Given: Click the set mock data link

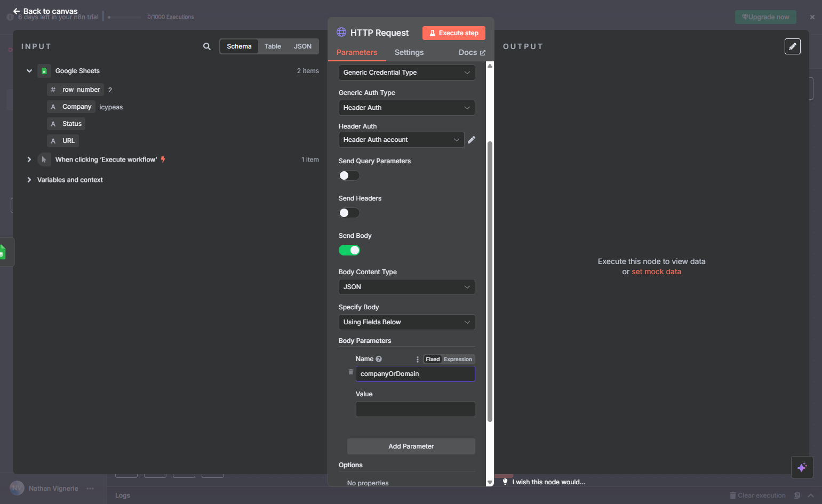Looking at the screenshot, I should (x=656, y=271).
